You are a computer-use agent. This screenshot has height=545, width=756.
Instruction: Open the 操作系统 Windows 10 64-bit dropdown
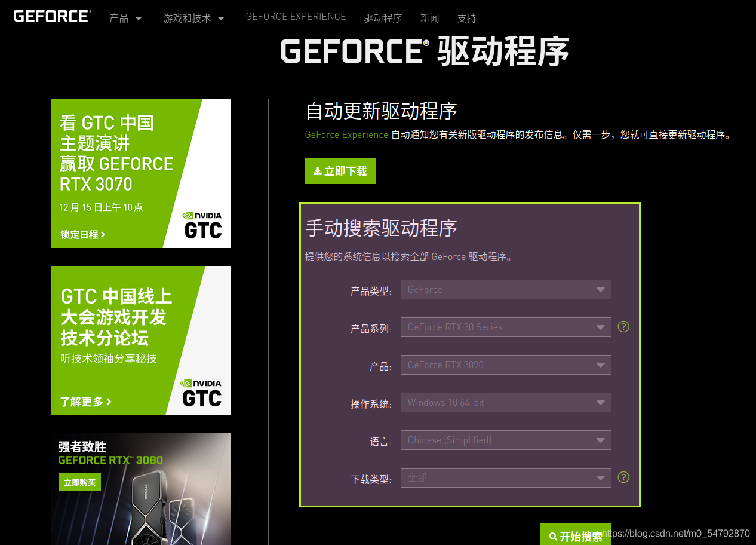[x=506, y=402]
